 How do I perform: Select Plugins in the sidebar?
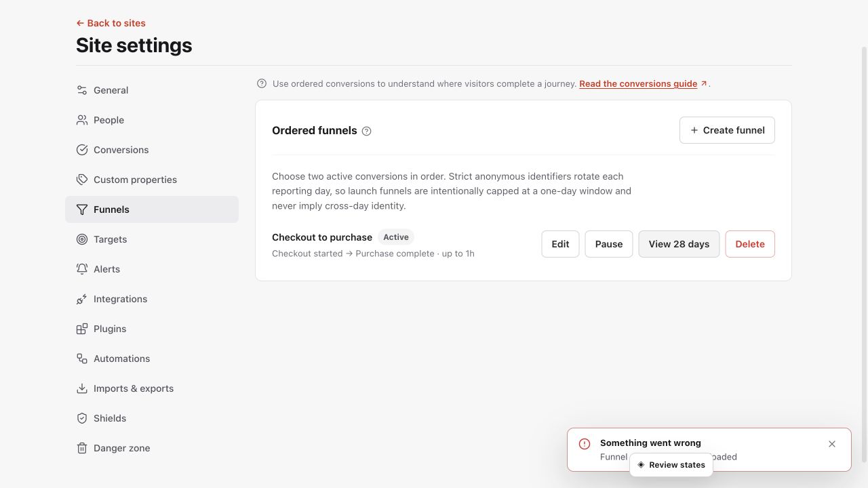(x=152, y=329)
